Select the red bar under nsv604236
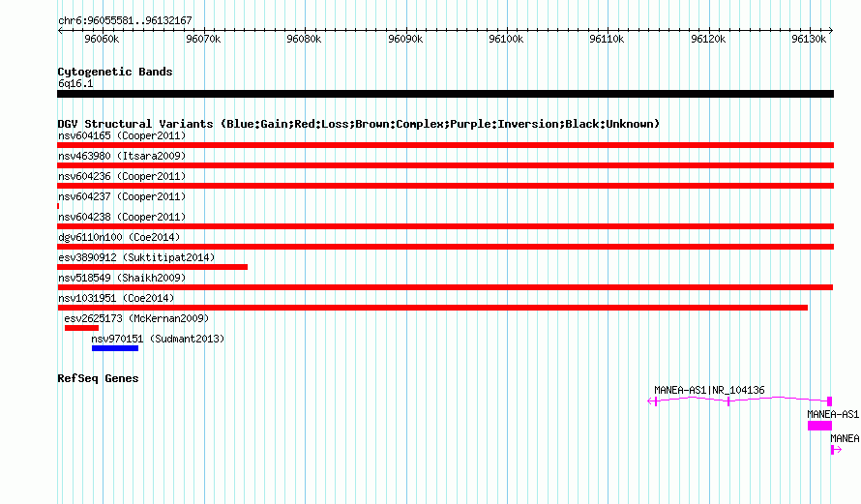This screenshot has height=504, width=861. [445, 186]
